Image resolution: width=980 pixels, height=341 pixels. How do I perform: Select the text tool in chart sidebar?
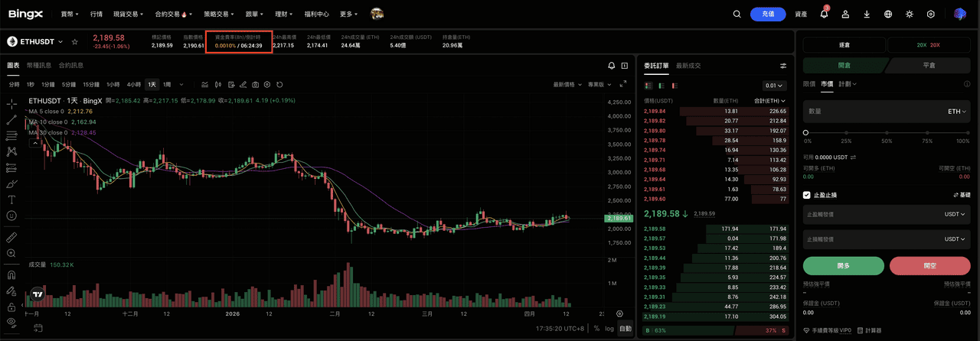coord(11,200)
